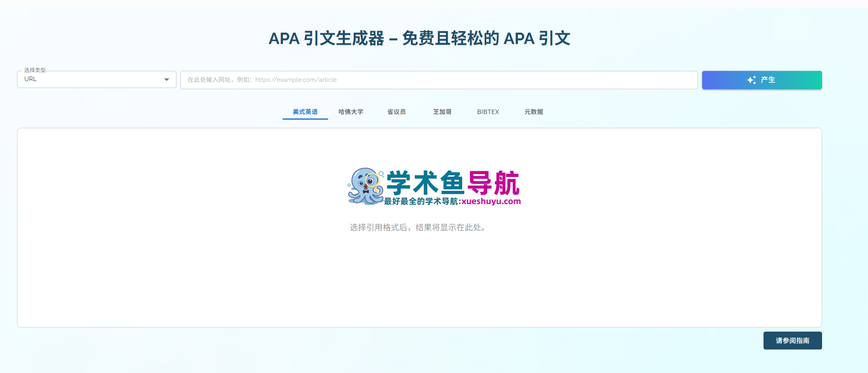Switch to the 哈佛大学 tab
Viewport: 868px width, 373px height.
(351, 111)
